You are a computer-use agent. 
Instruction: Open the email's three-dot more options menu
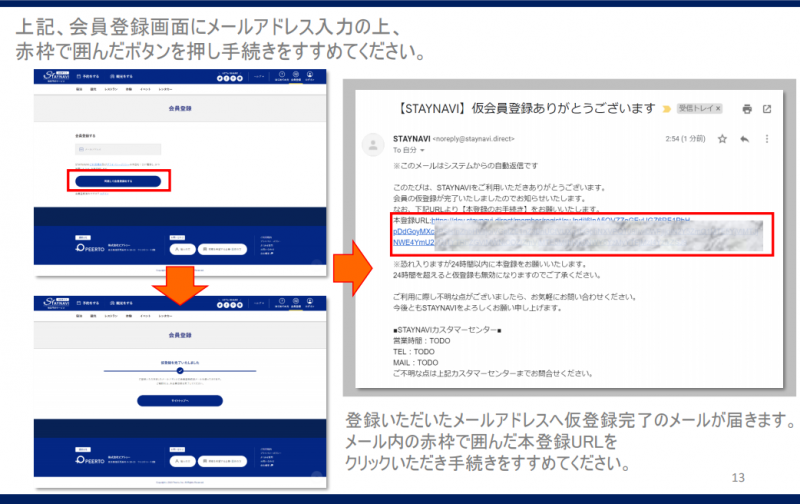(x=767, y=139)
